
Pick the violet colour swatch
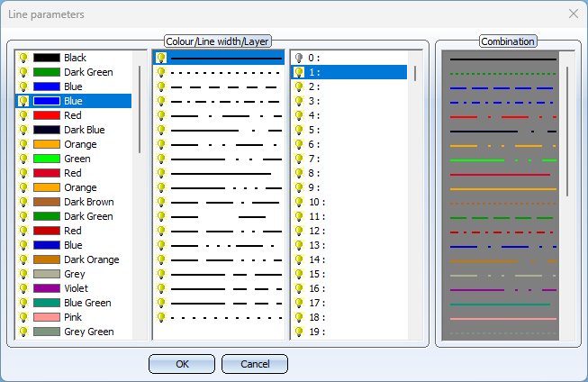(x=47, y=288)
